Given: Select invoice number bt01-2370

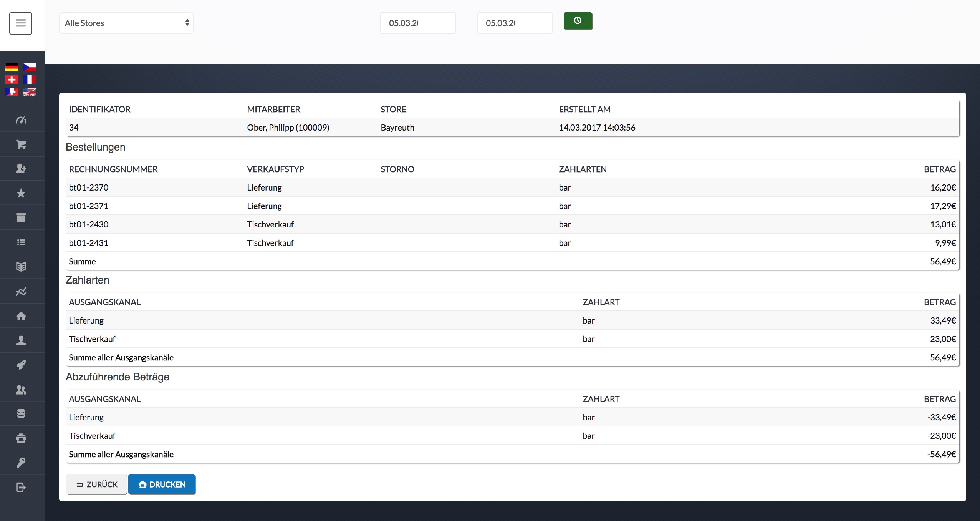Looking at the screenshot, I should coord(89,187).
